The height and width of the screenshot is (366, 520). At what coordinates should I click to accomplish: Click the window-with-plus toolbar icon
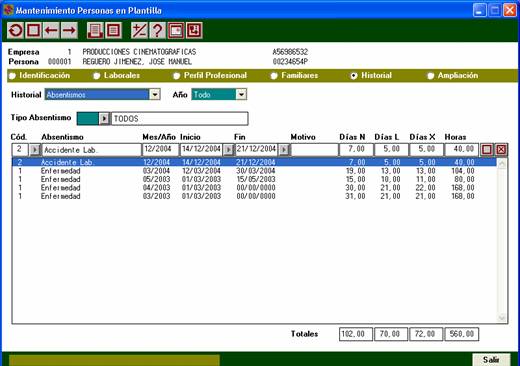(x=176, y=31)
